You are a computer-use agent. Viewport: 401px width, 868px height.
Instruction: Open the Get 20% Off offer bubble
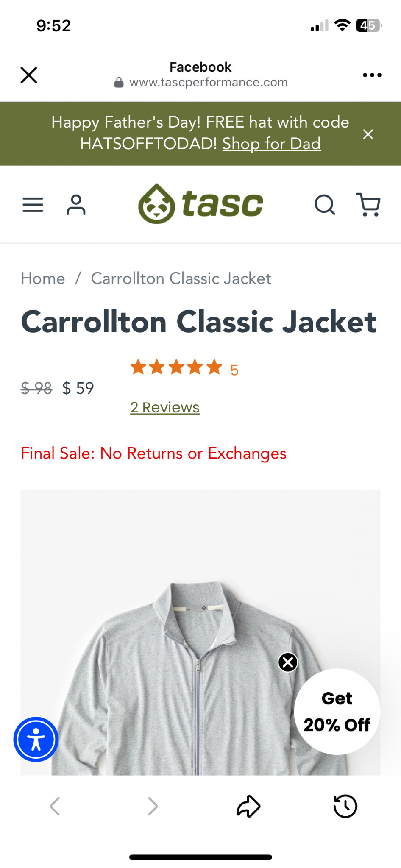click(337, 712)
